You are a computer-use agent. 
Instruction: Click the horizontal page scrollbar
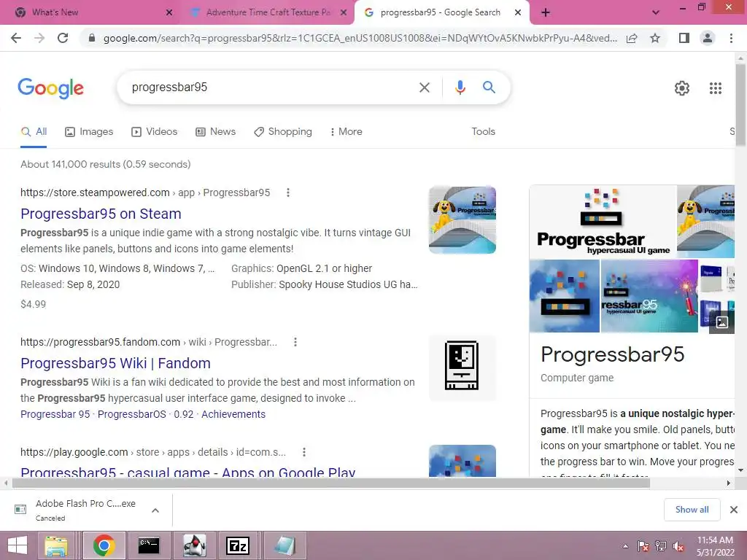(x=331, y=483)
